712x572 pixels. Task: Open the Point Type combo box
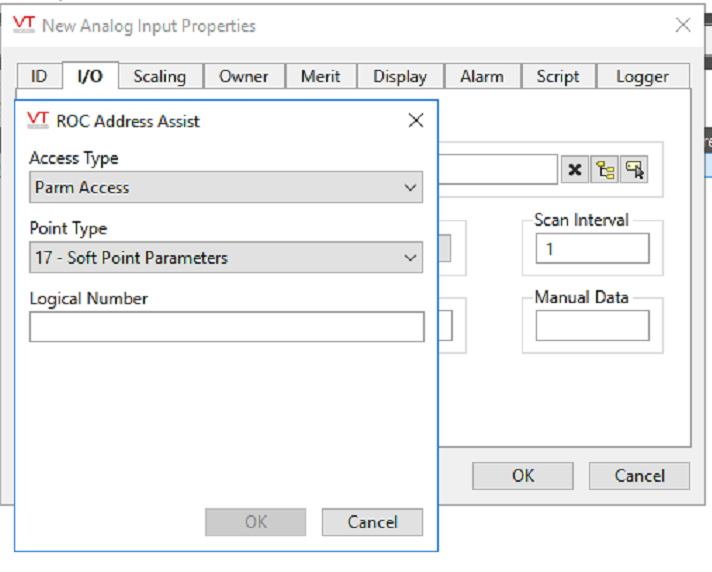pos(226,257)
